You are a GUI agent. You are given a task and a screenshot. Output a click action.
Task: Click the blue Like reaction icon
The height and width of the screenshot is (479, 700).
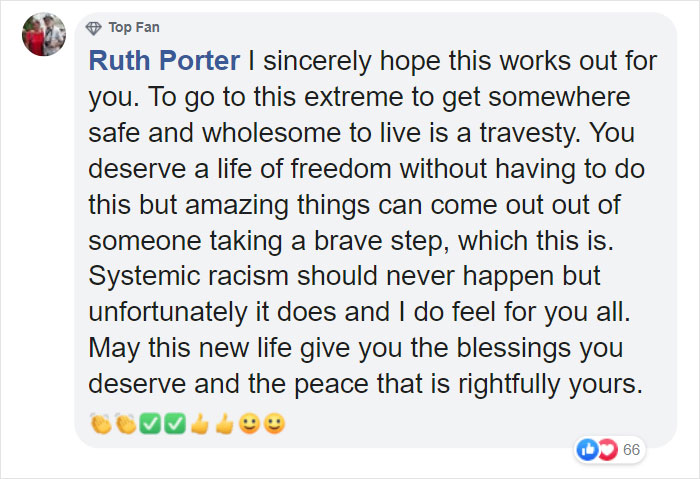click(x=588, y=449)
